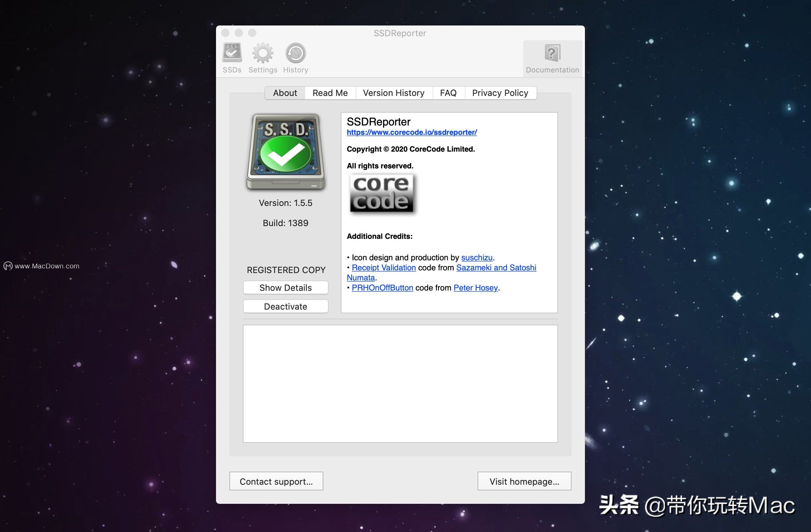Click the green zoom window button
811x532 pixels.
252,33
